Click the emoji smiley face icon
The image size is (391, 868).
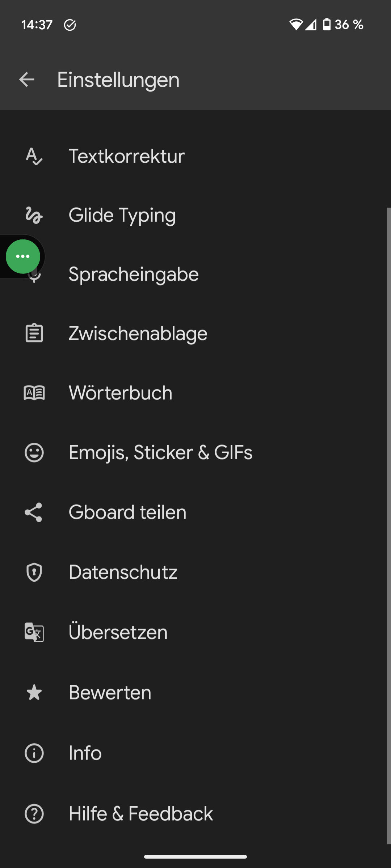[x=34, y=452]
